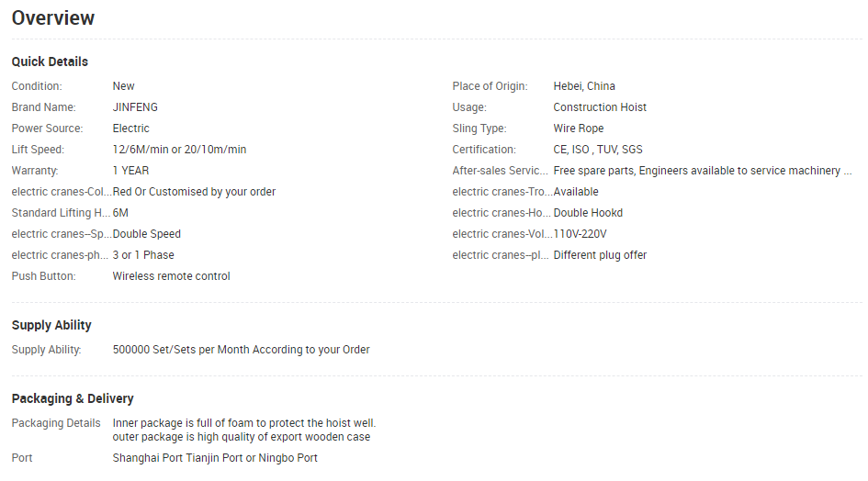Click the electric cranes-Col... label
868x481 pixels.
point(62,192)
